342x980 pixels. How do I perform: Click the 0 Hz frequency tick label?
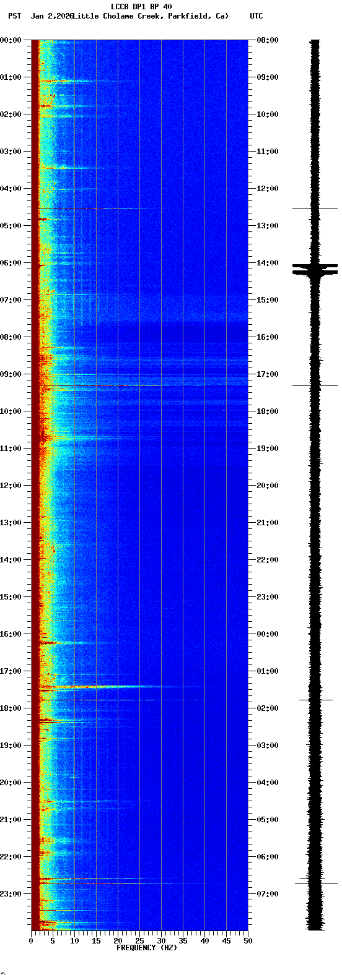pos(31,941)
